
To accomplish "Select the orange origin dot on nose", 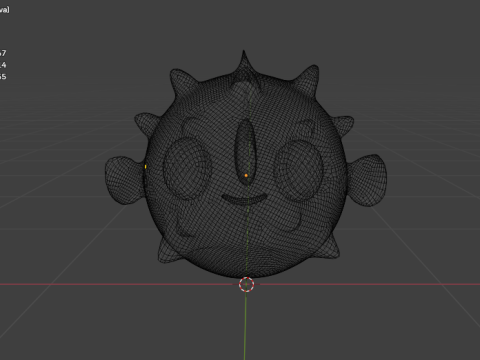I will point(246,175).
